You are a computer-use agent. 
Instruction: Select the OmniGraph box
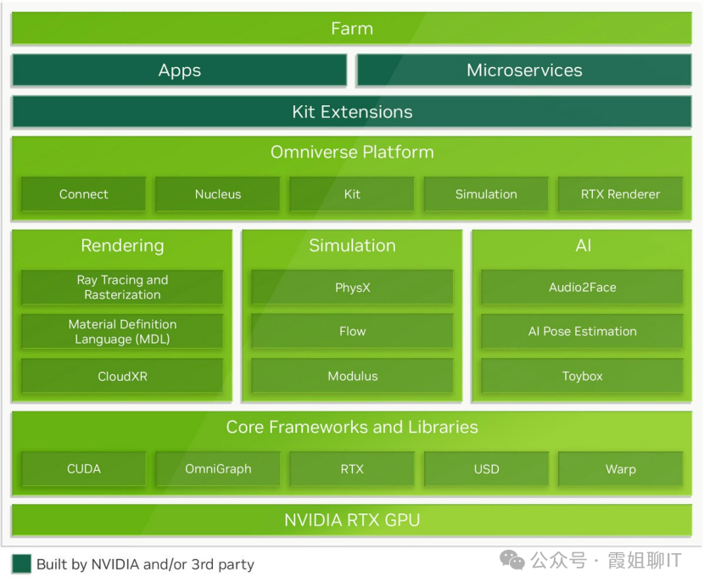[218, 469]
